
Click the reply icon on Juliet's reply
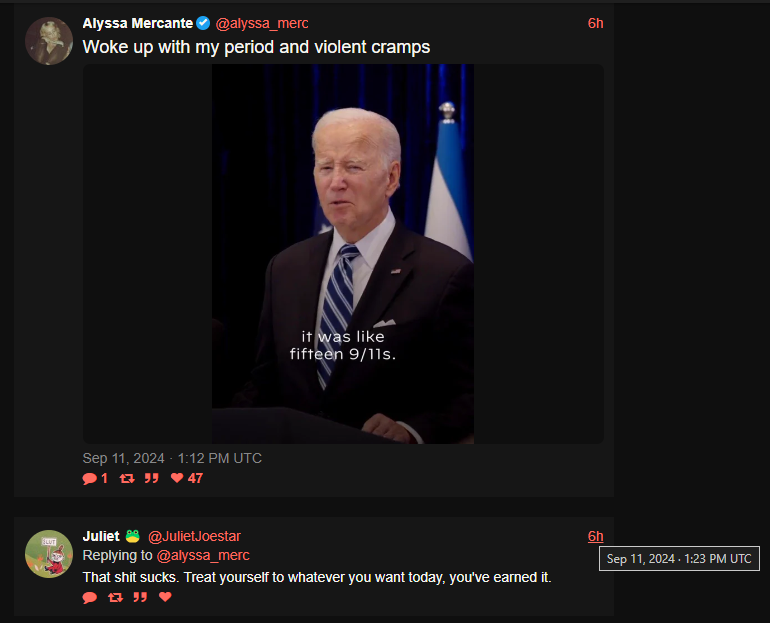point(90,597)
